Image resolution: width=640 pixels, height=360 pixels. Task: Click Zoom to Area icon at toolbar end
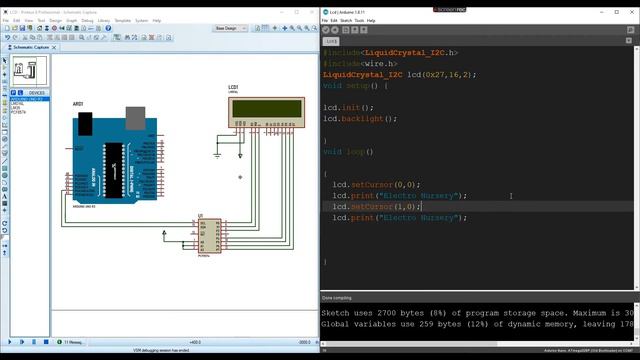point(314,28)
